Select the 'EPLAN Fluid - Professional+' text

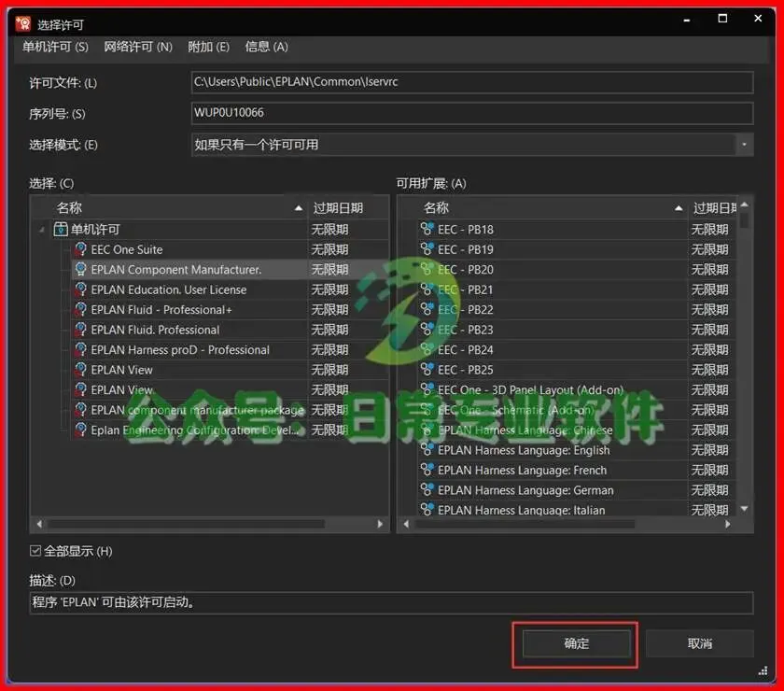tap(161, 310)
